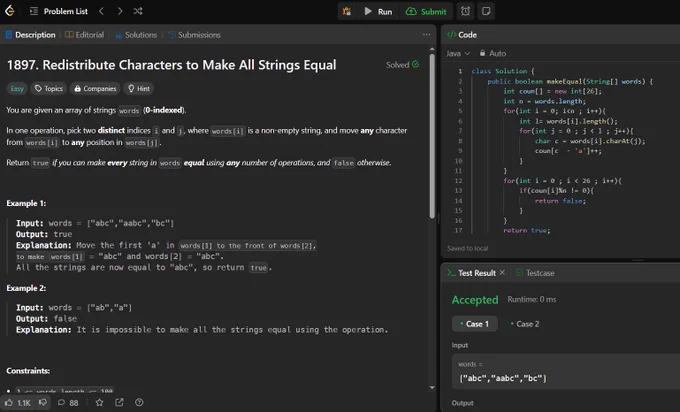The image size is (680, 412).
Task: Switch to the Description tab
Action: (x=30, y=35)
